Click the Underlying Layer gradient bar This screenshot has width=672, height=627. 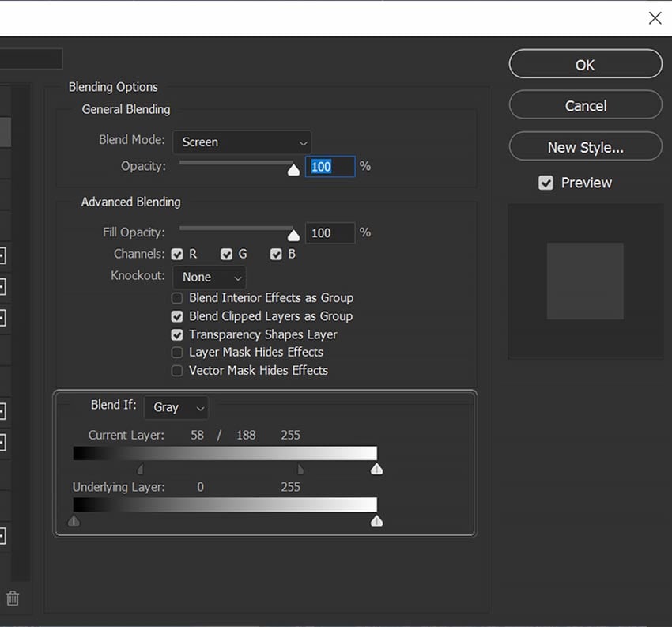(x=225, y=505)
